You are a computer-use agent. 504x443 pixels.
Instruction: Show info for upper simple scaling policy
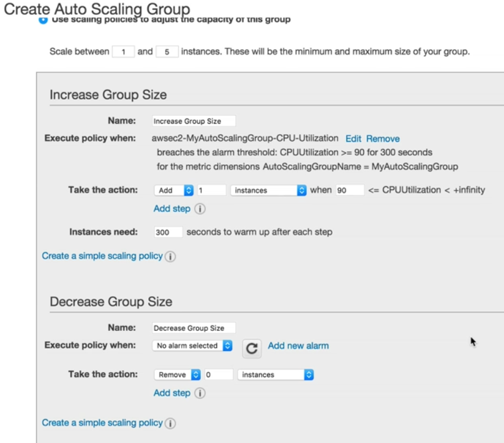(x=170, y=256)
